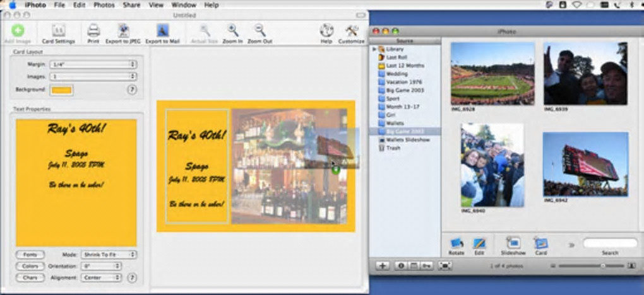This screenshot has height=295, width=644.
Task: Click the keywords key button
Action: (426, 266)
